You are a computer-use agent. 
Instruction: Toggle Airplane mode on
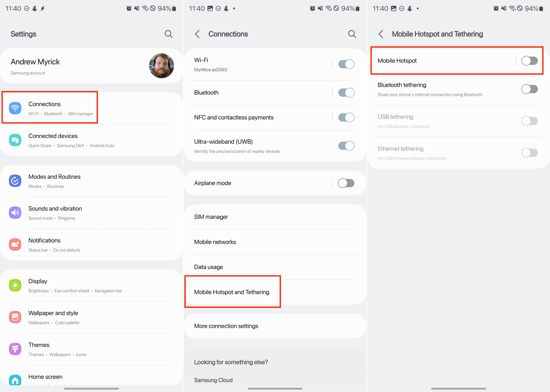(346, 183)
